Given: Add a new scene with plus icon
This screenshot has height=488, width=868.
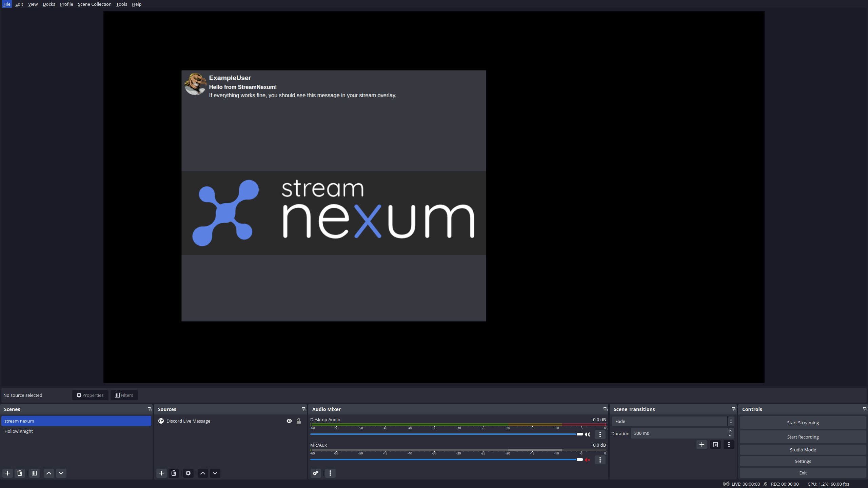Looking at the screenshot, I should click(7, 473).
